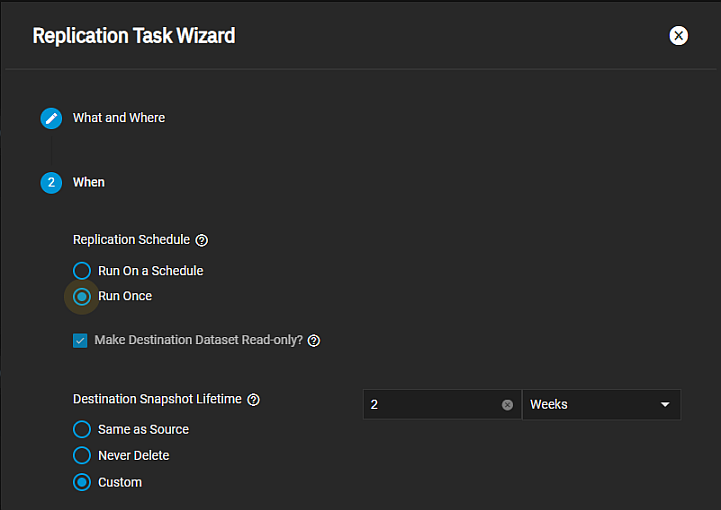Choose Same as Source lifetime
Image resolution: width=721 pixels, height=510 pixels.
tap(82, 429)
